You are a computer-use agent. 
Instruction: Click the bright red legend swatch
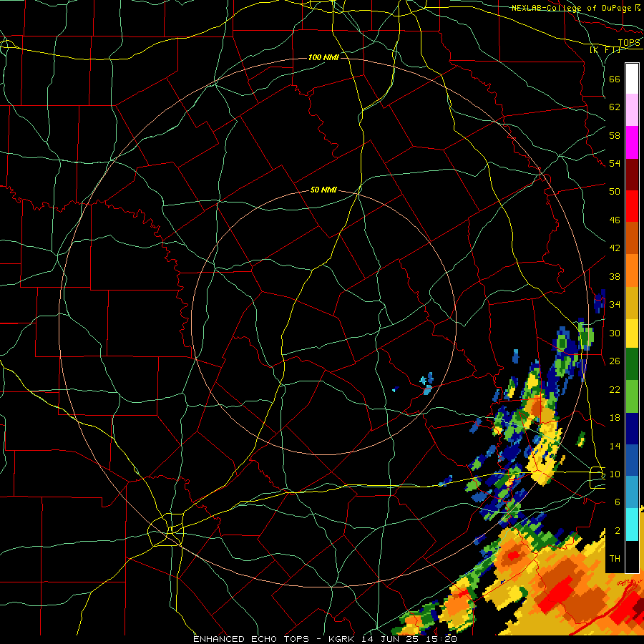[632, 206]
